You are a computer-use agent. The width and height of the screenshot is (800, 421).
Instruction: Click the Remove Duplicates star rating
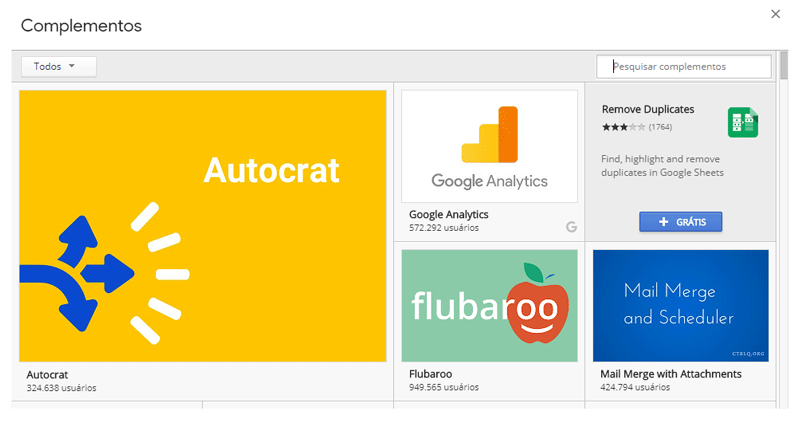[x=623, y=127]
